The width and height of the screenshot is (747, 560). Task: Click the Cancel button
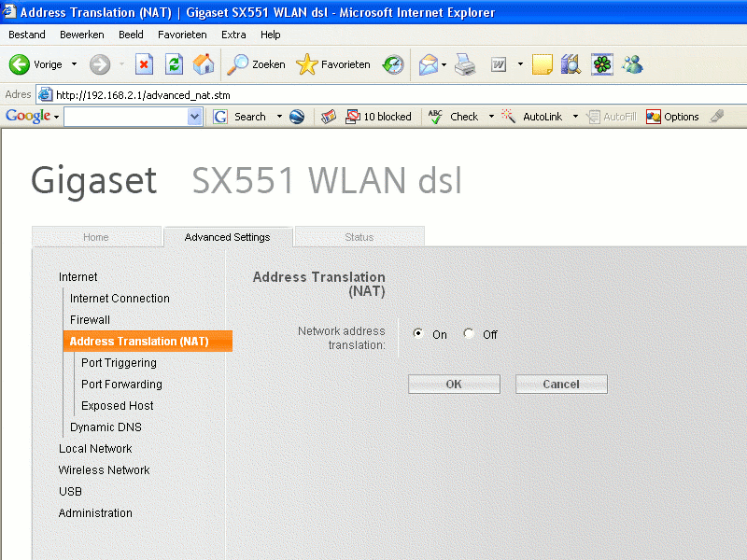[x=561, y=384]
